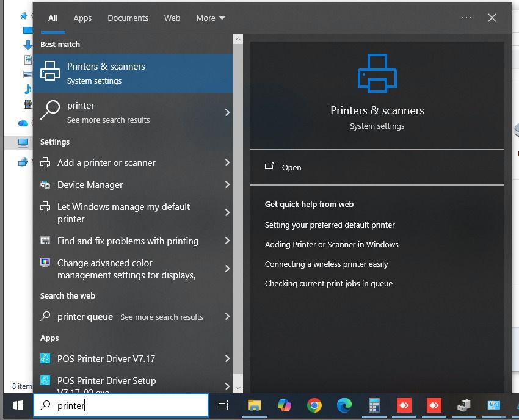Open 'Setting your preferred default printer' help link

click(330, 225)
